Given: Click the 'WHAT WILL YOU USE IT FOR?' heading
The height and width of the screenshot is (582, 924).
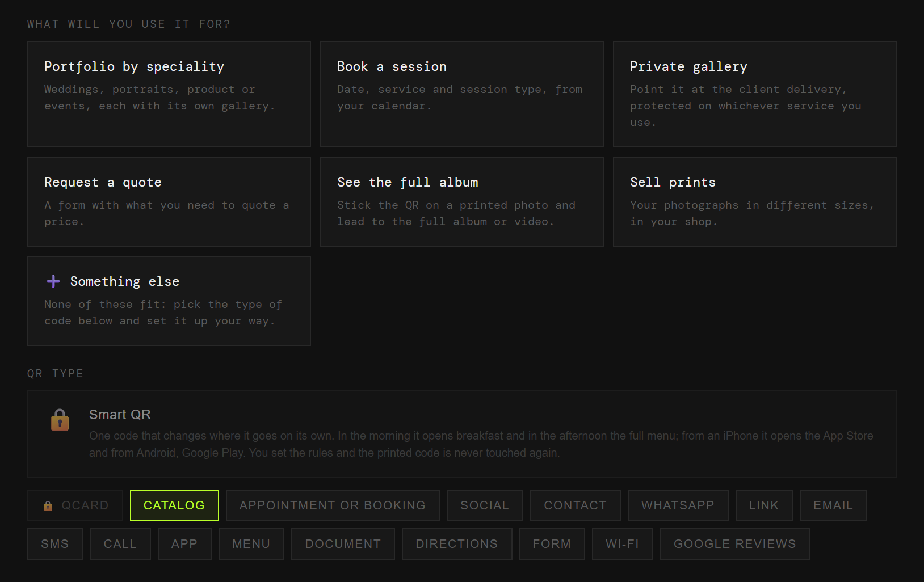Looking at the screenshot, I should (x=129, y=24).
